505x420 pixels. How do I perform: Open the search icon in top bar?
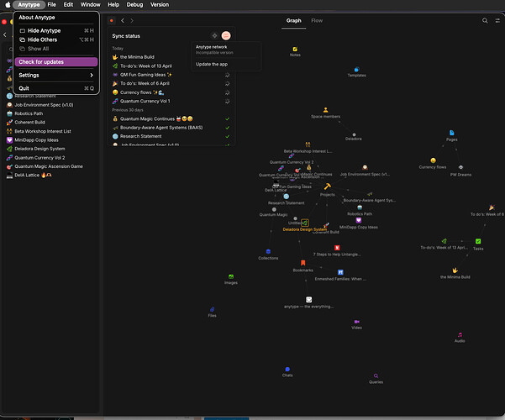point(485,21)
